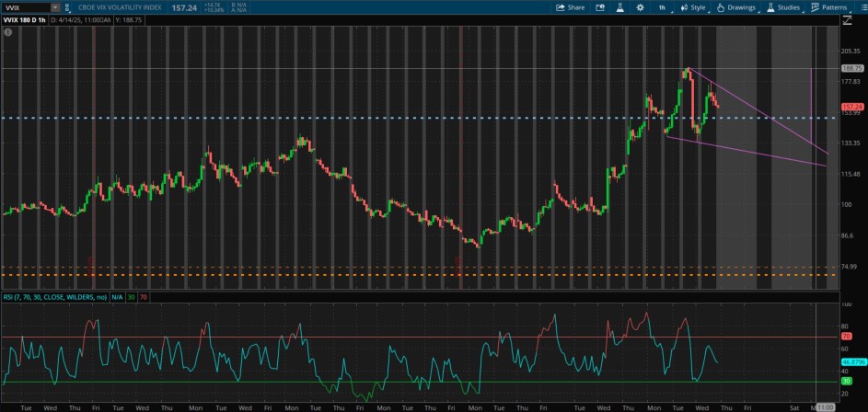Open the symbol dropdown arrow next to VVIX
The height and width of the screenshot is (412, 868).
[55, 7]
